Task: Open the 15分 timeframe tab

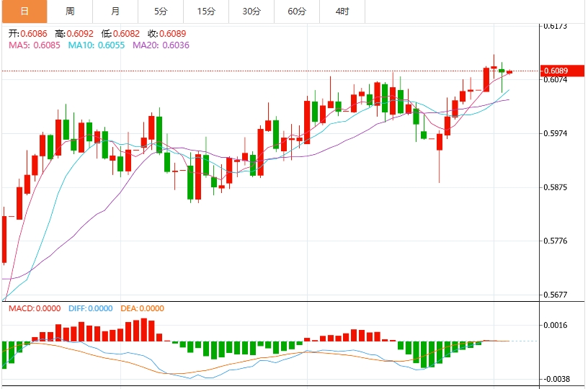Action: coord(206,12)
